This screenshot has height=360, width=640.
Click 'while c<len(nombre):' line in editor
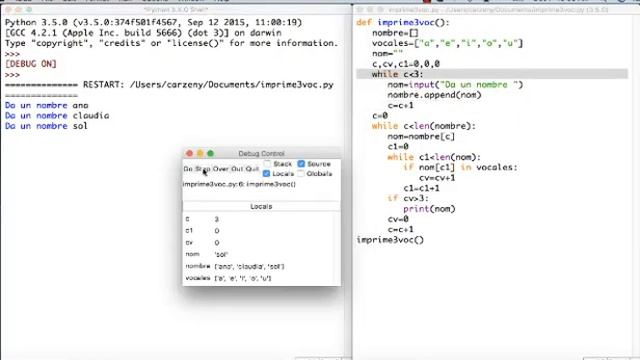[x=424, y=126]
